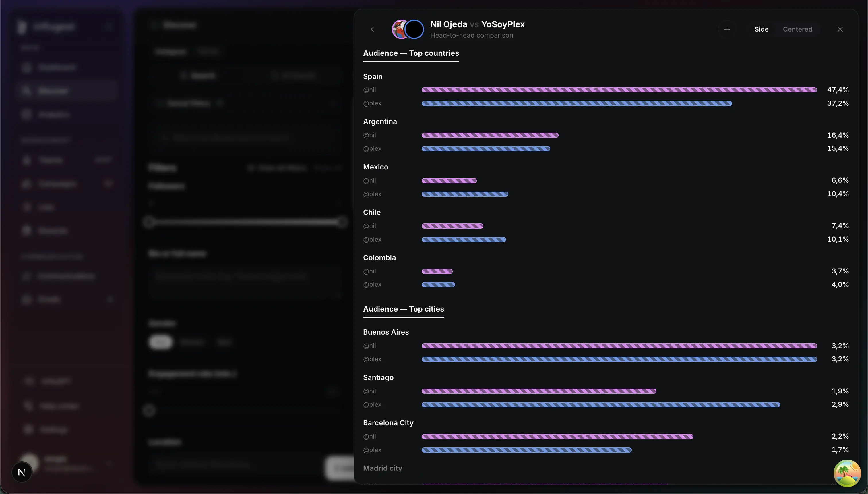
Task: Go back with the left chevron arrow
Action: coord(372,30)
